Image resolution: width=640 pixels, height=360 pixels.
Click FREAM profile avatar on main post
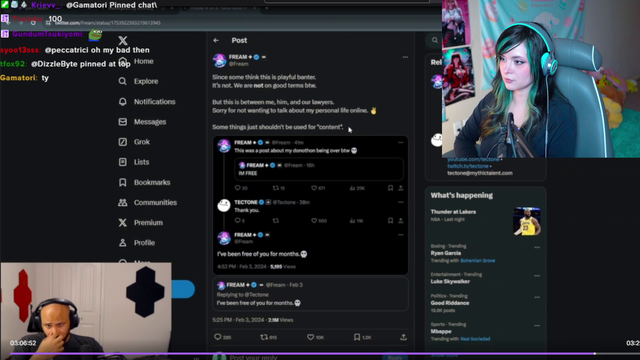(x=220, y=60)
